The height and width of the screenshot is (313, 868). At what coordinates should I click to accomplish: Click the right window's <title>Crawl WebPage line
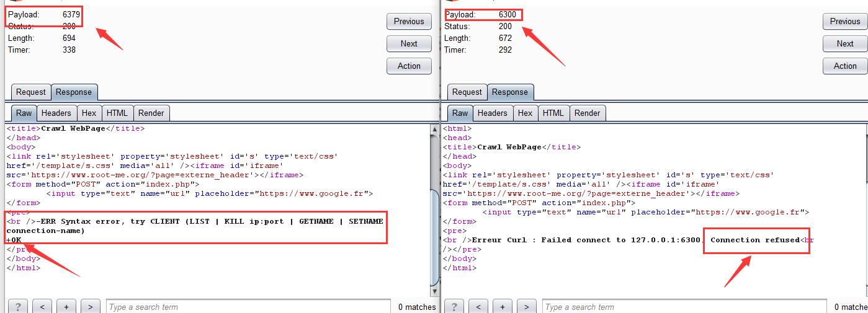click(511, 147)
